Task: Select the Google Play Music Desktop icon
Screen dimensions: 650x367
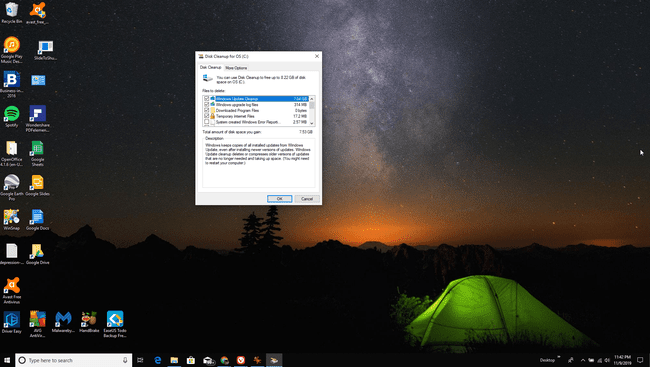Action: (12, 50)
